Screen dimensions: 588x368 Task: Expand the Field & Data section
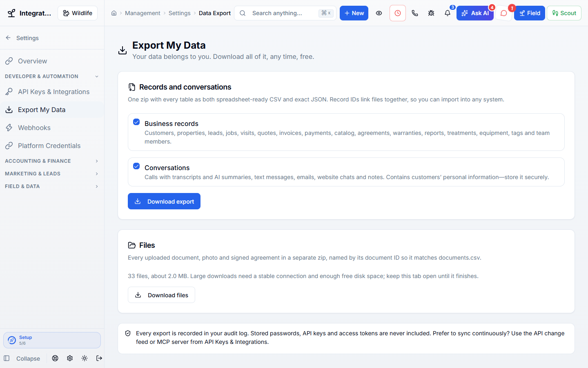pos(52,186)
